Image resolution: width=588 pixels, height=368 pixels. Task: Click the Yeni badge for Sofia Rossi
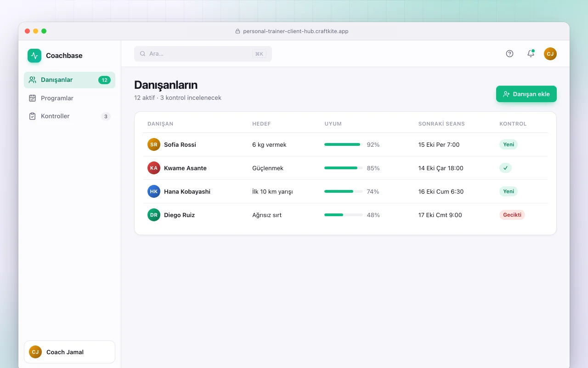[x=509, y=144]
